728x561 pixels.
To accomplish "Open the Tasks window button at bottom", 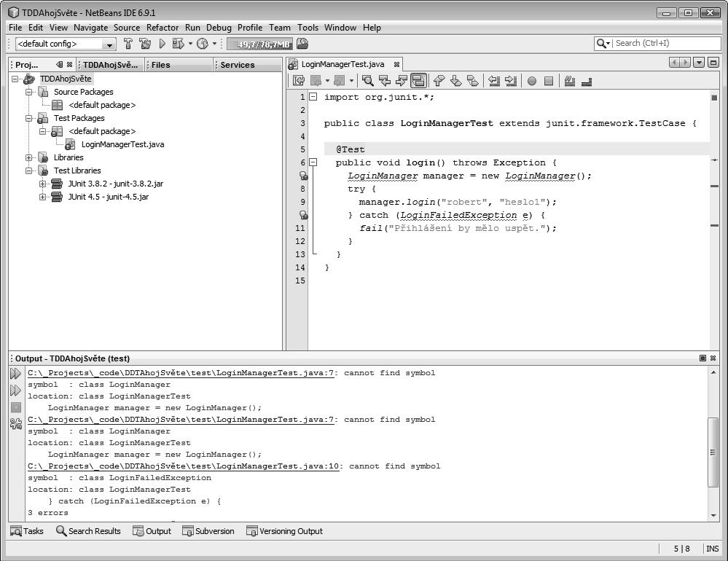I will pos(27,531).
